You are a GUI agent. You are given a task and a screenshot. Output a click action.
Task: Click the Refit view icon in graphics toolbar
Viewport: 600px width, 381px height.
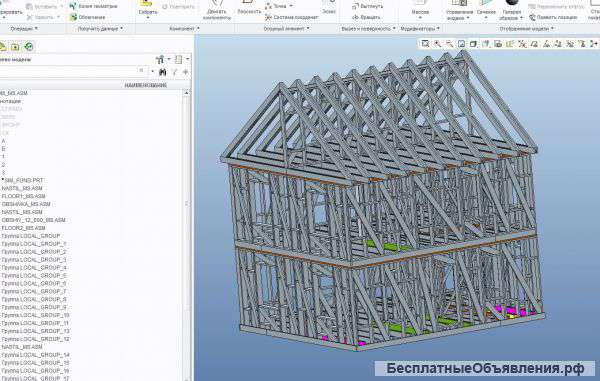click(x=425, y=44)
